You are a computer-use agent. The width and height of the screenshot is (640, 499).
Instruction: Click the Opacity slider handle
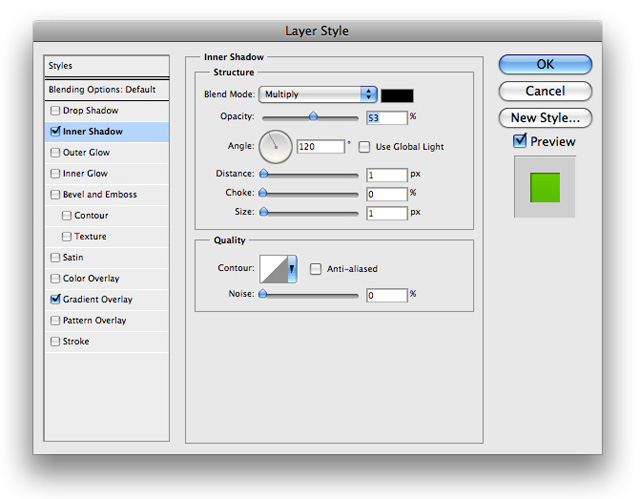click(313, 116)
